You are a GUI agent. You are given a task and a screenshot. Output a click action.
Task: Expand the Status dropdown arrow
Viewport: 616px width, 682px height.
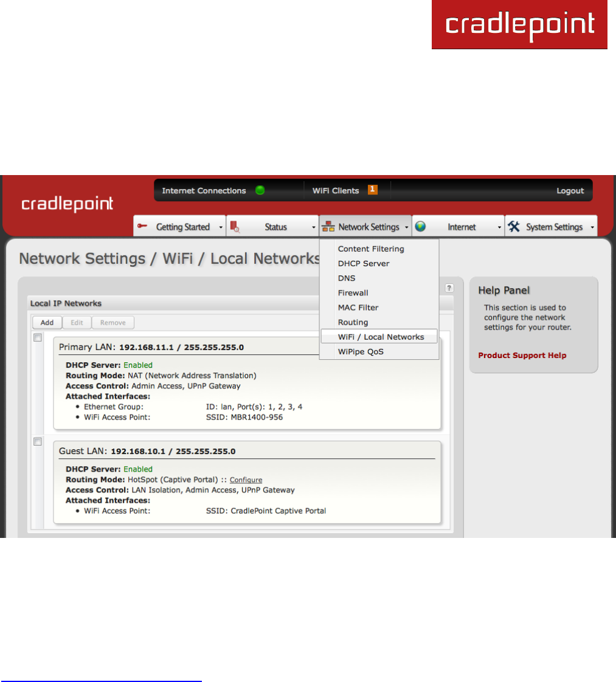(314, 227)
